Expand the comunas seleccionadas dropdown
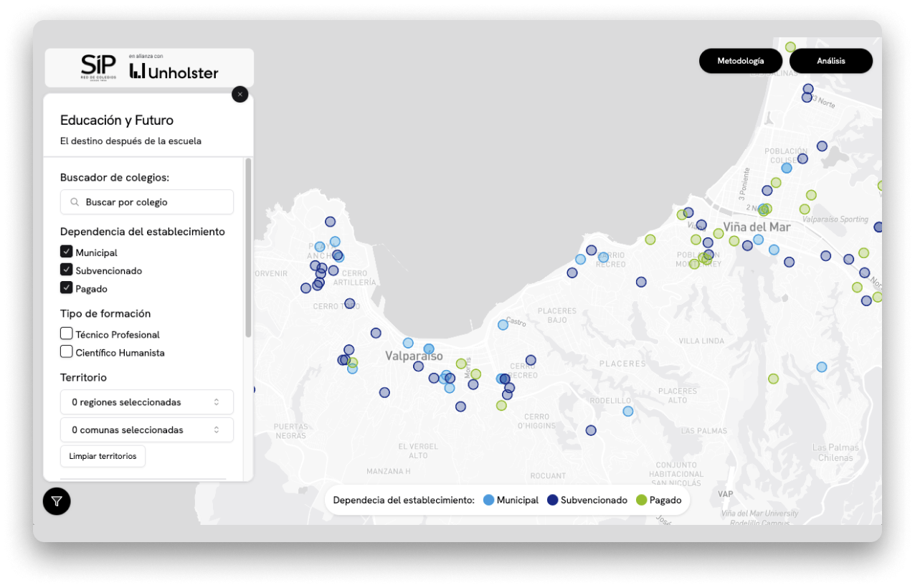The image size is (915, 588). point(147,430)
